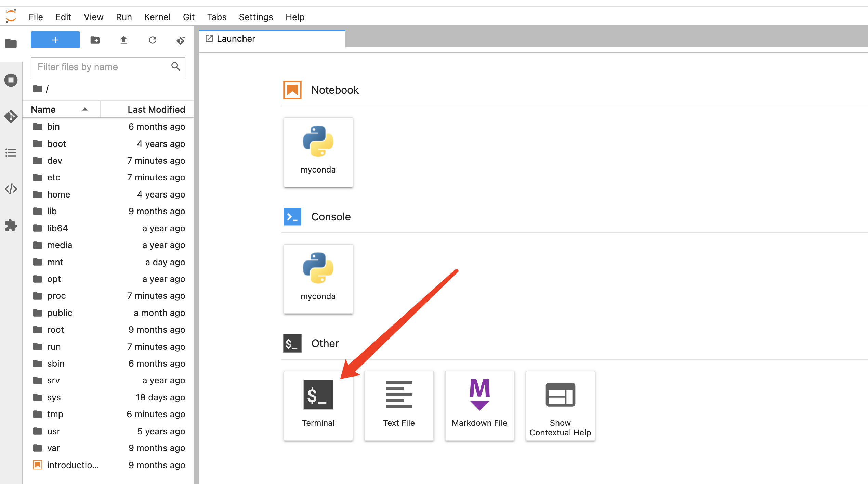Select the lib folder row

tap(108, 211)
